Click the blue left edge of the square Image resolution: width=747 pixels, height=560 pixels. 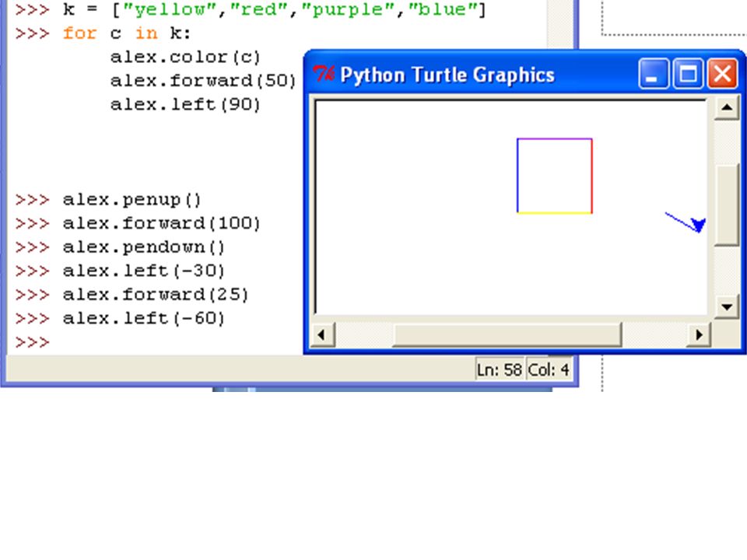coord(518,176)
